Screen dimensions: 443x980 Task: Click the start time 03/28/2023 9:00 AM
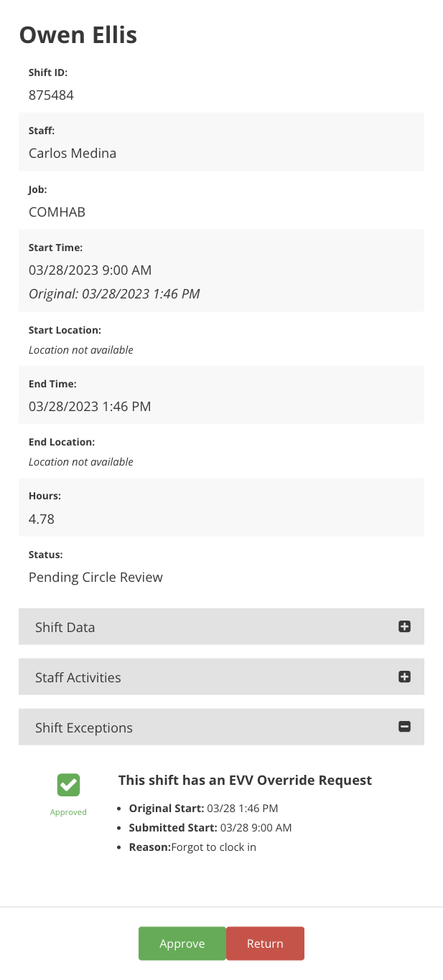coord(90,270)
